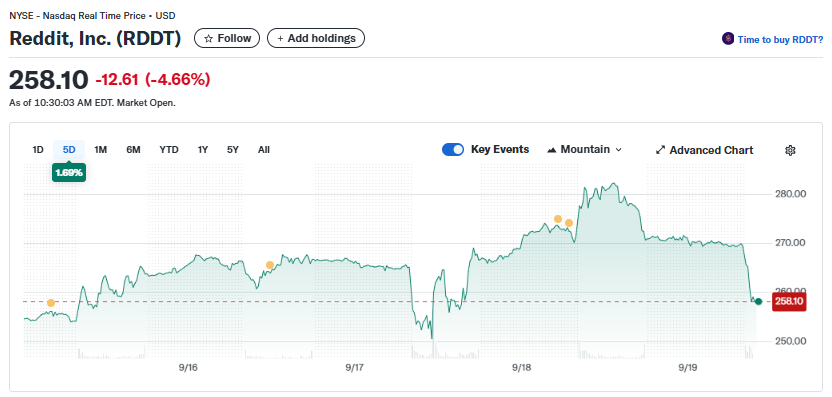Click the first key event dot near 258
This screenshot has height=397, width=832.
[51, 303]
